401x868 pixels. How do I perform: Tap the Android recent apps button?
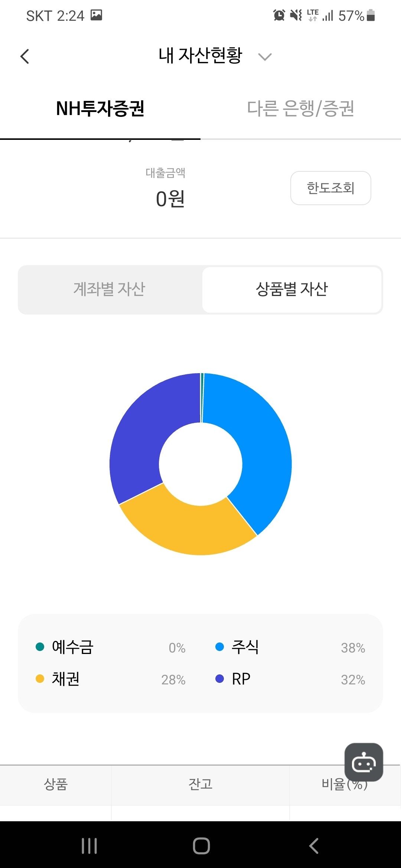tap(89, 846)
